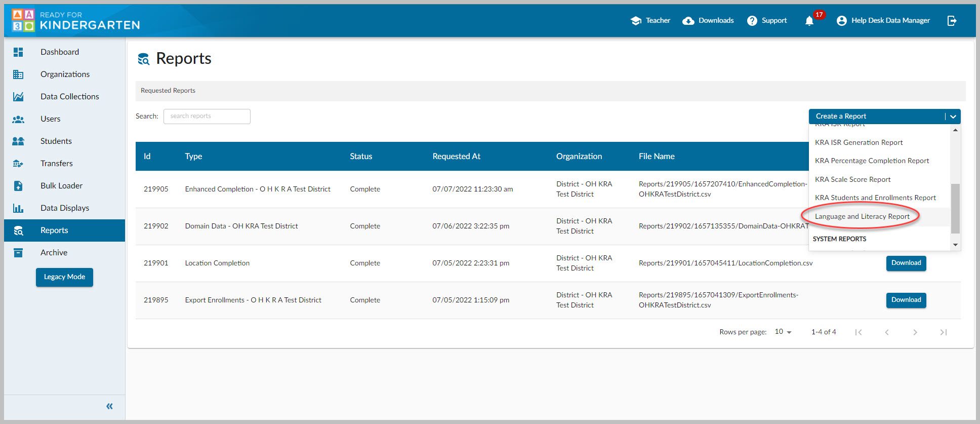
Task: Click the Data Displays bar chart icon
Action: [x=18, y=208]
